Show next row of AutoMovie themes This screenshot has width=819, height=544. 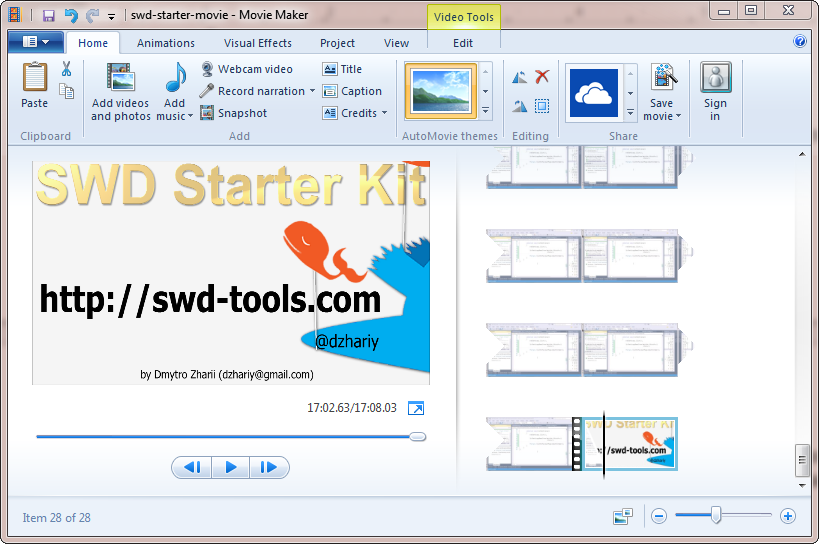485,91
